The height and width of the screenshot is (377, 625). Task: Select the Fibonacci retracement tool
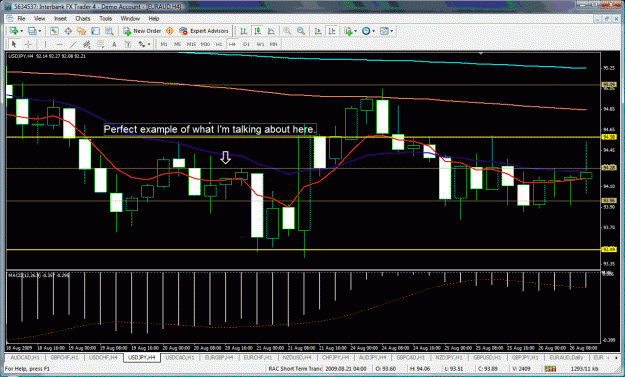(100, 44)
